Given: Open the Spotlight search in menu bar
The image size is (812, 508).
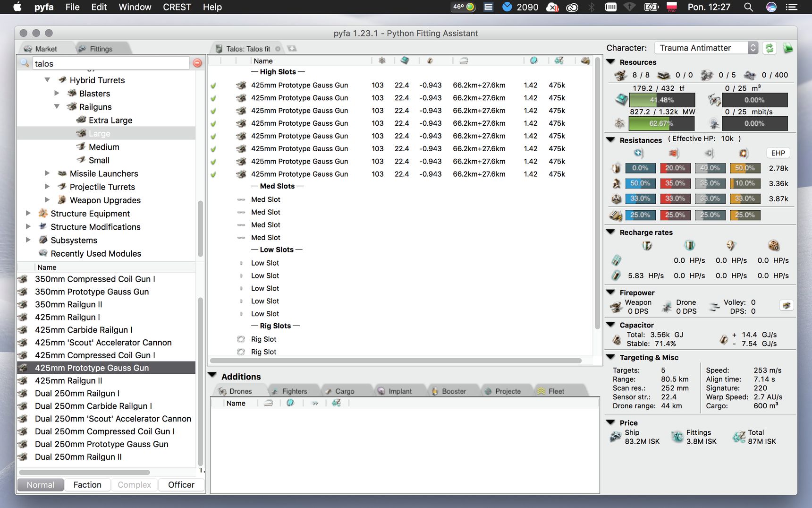Looking at the screenshot, I should click(x=748, y=7).
